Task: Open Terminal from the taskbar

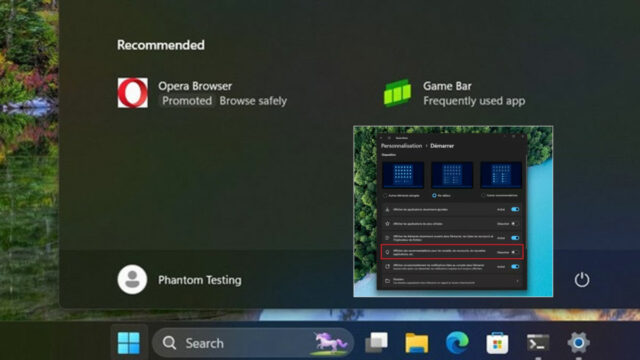Action: (x=538, y=342)
